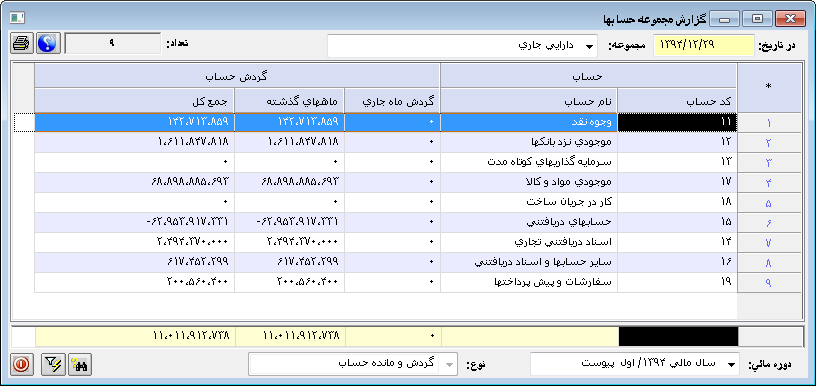Click account code ۱۷ cell
The width and height of the screenshot is (816, 386).
677,183
